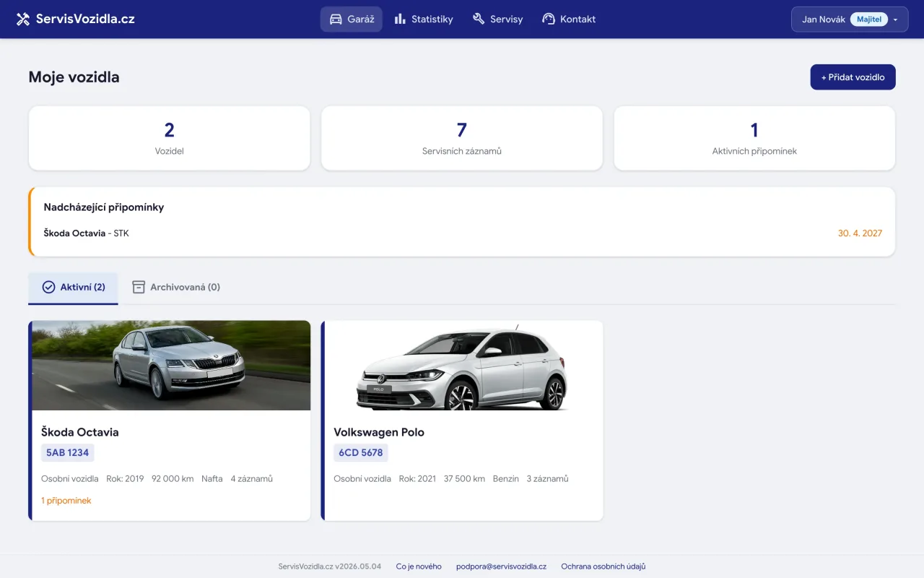Click the podpora@servisvozidla.cz email link
This screenshot has height=578, width=924.
point(501,566)
